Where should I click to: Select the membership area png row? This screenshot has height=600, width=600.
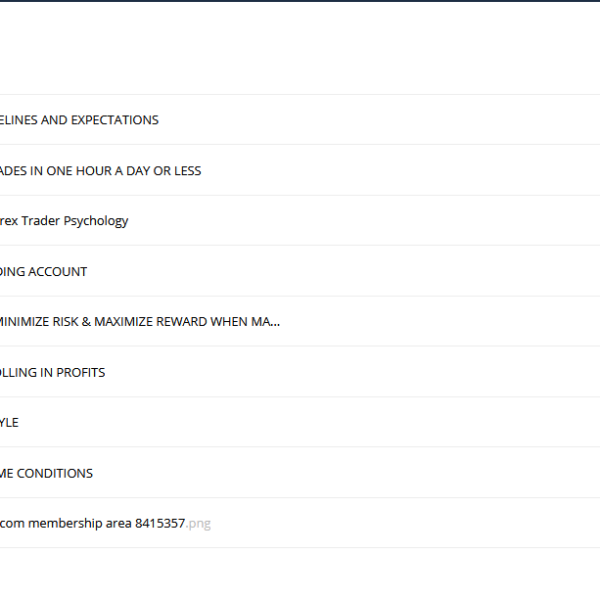tap(300, 523)
